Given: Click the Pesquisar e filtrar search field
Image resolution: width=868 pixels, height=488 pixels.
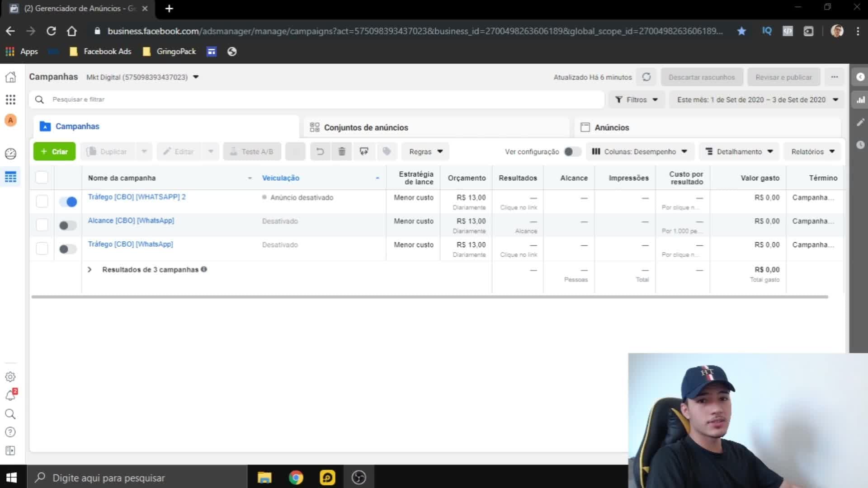Looking at the screenshot, I should point(316,99).
